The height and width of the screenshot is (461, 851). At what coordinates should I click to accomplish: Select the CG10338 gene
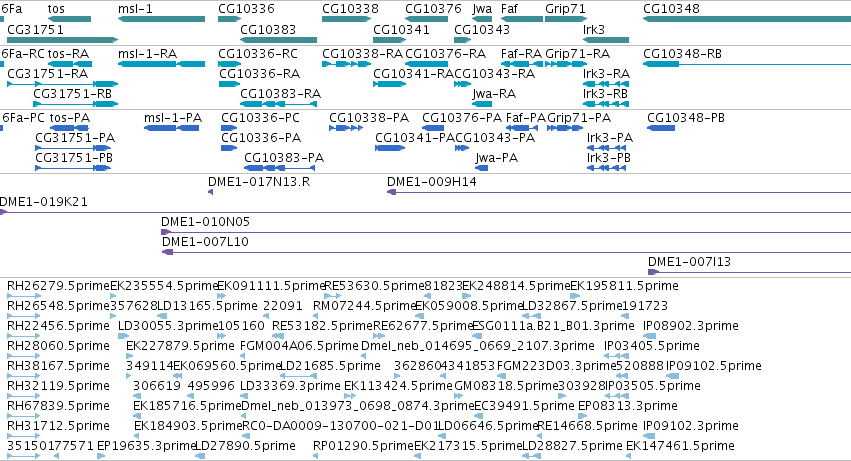[346, 19]
